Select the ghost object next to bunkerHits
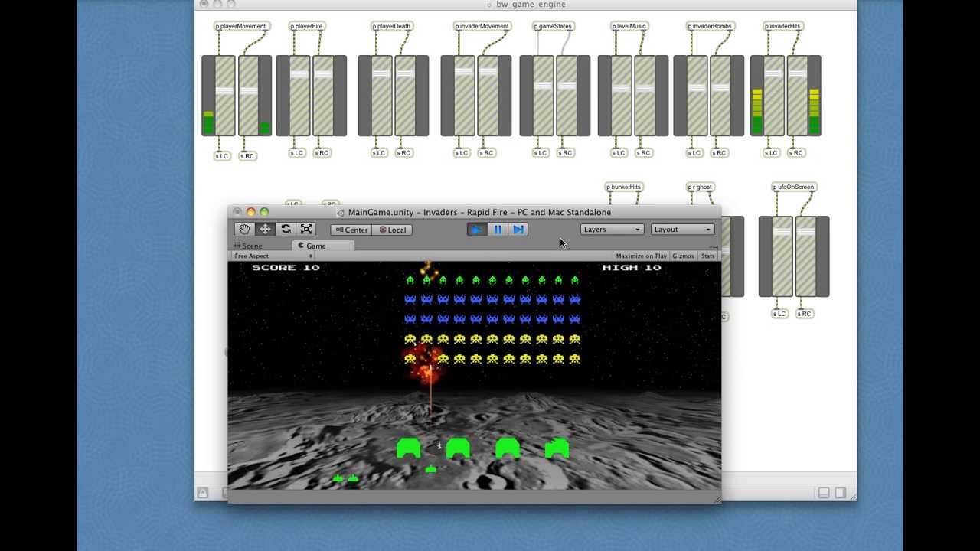980x551 pixels. (x=700, y=187)
